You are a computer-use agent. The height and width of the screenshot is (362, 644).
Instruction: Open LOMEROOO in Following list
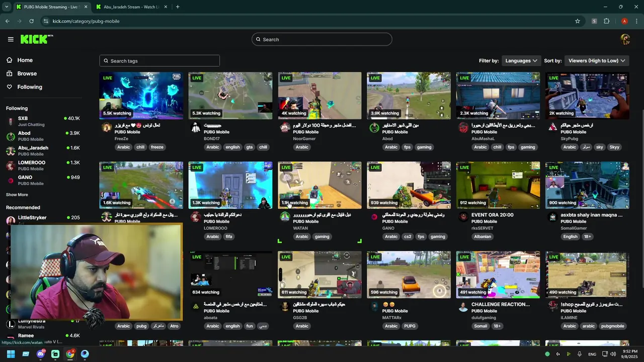tap(43, 165)
